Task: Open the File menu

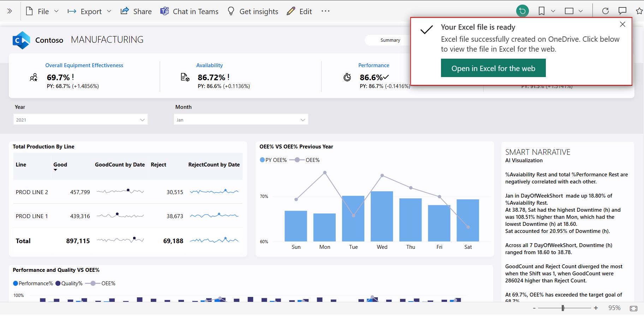Action: pos(42,11)
